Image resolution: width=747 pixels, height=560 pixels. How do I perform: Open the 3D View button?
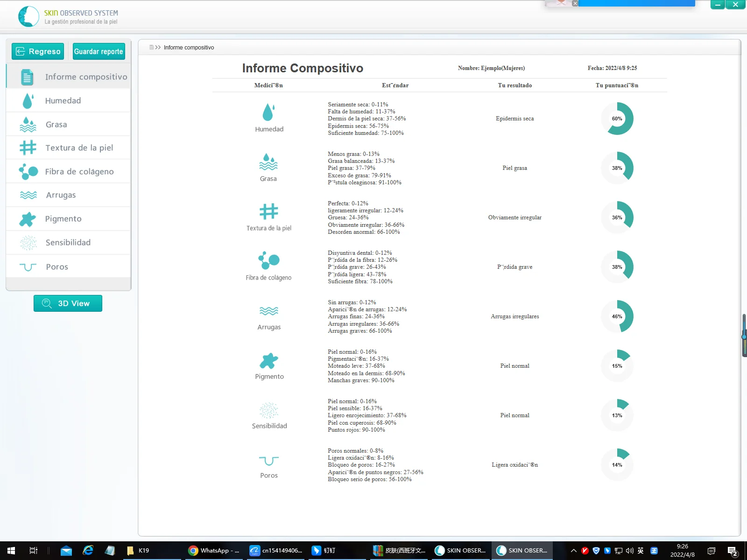pos(68,303)
